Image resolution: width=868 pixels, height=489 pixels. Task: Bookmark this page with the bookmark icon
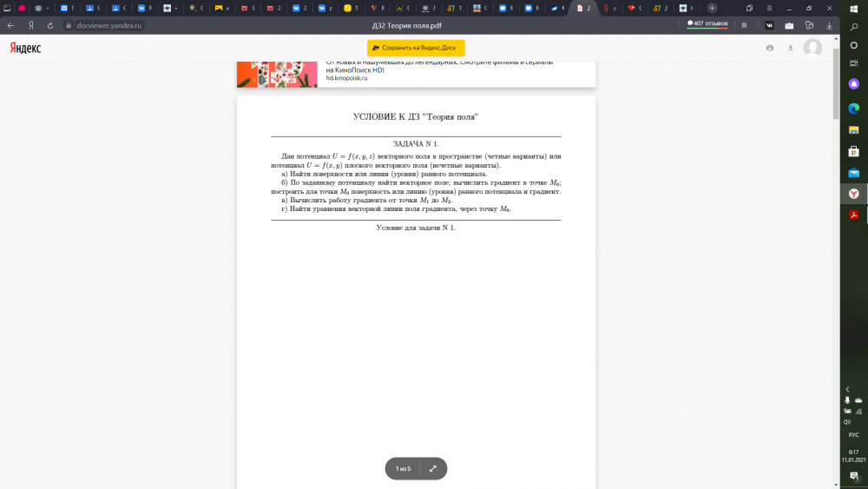tap(744, 25)
